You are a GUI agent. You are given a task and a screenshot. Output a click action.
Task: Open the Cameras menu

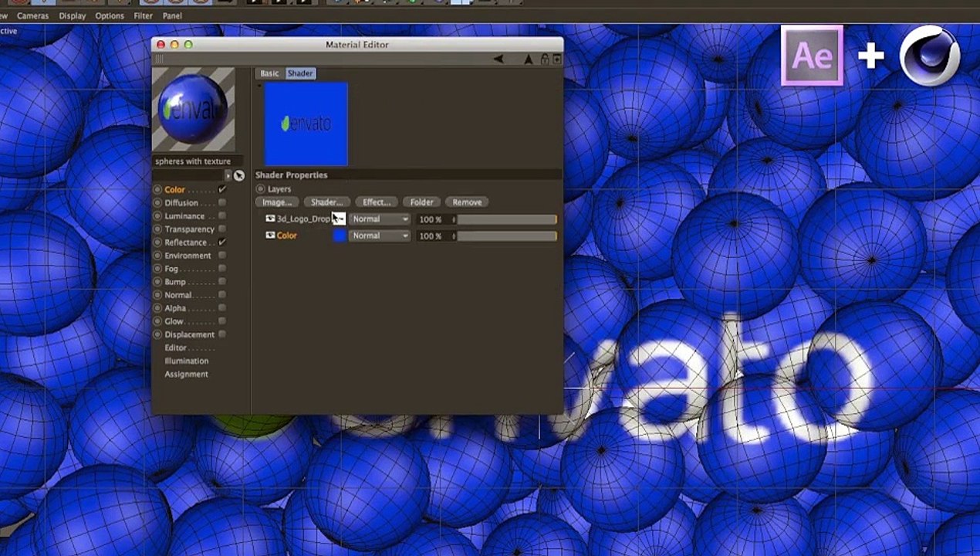(x=32, y=15)
